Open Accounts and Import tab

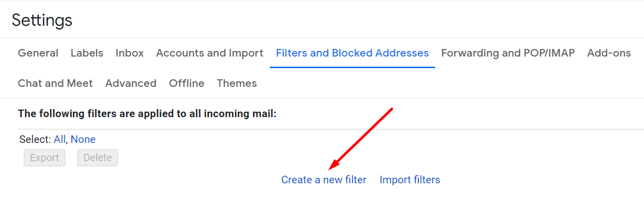[209, 53]
